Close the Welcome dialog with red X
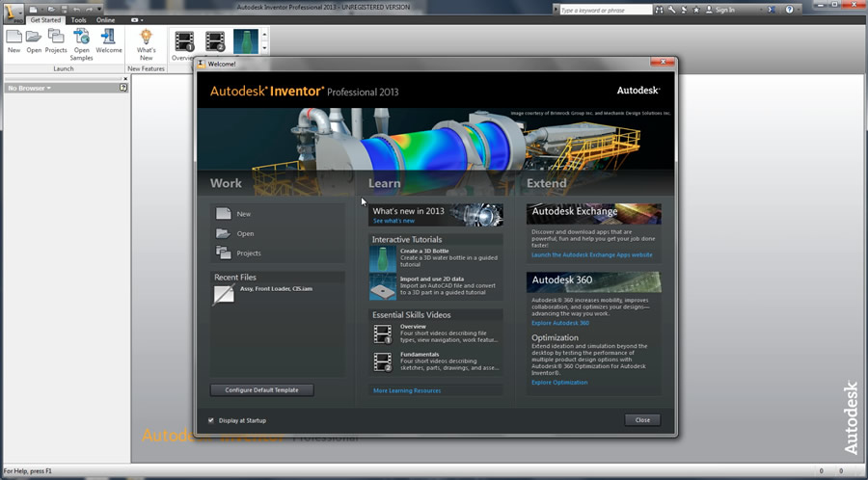868x480 pixels. [662, 62]
